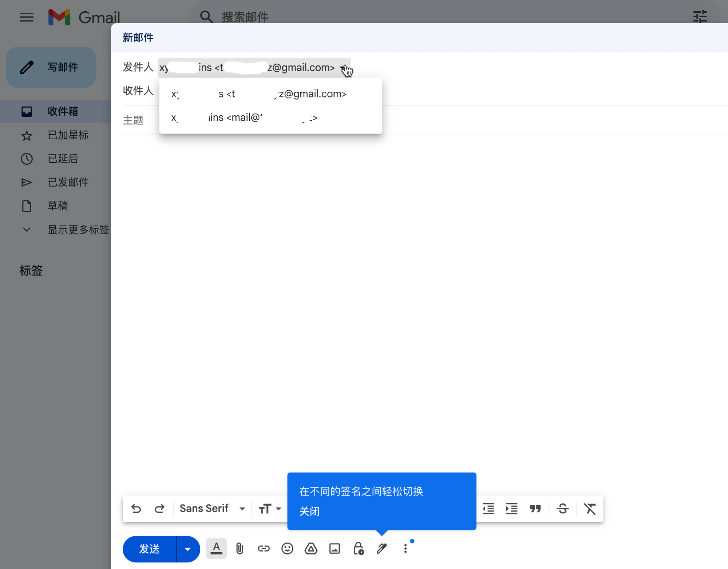Click the 发送 send button
This screenshot has height=569, width=728.
pos(150,549)
